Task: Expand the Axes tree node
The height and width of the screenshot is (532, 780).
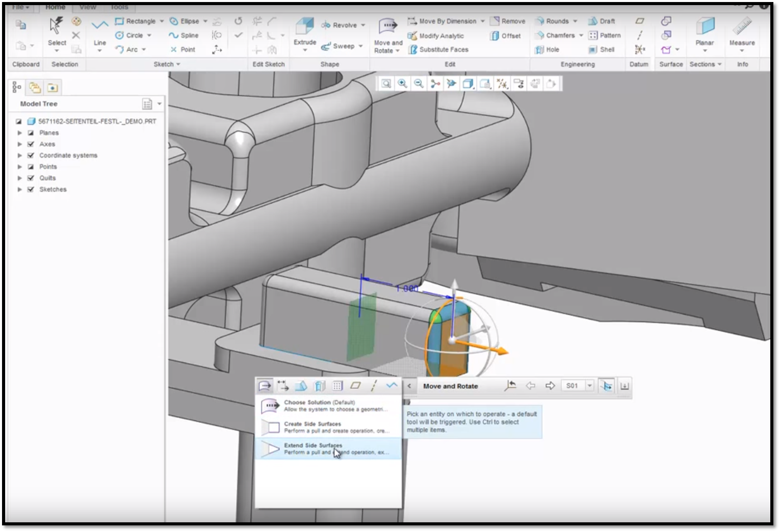Action: (x=20, y=144)
